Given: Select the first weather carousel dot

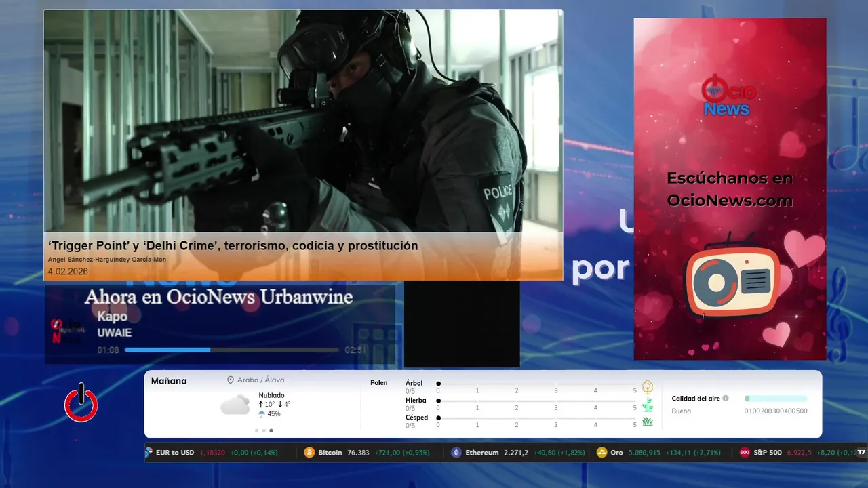Looking at the screenshot, I should tap(256, 430).
